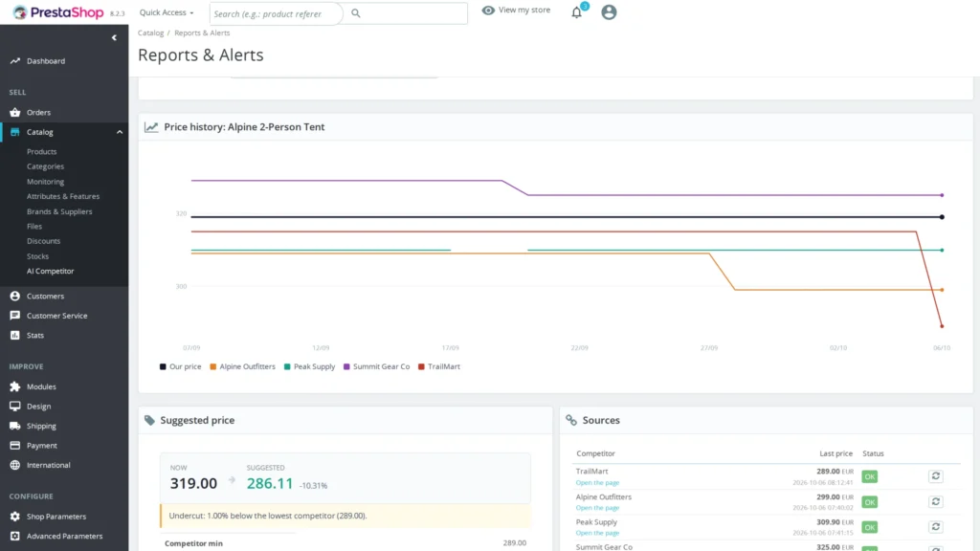
Task: Refresh the Peak Supply source
Action: point(936,527)
